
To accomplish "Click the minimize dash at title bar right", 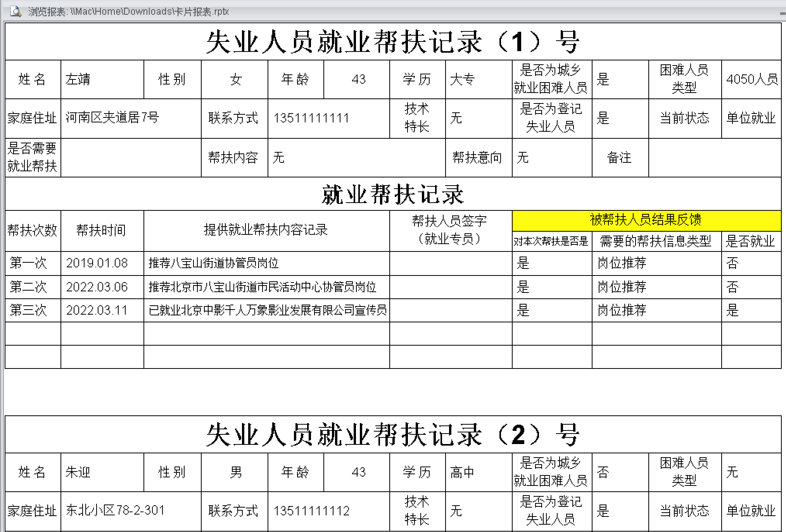I will point(783,14).
